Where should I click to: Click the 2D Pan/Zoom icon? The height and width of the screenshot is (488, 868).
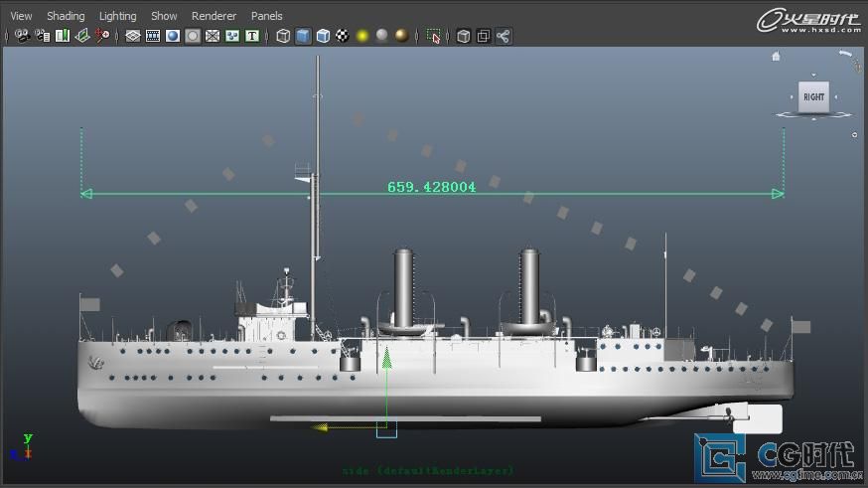[102, 36]
